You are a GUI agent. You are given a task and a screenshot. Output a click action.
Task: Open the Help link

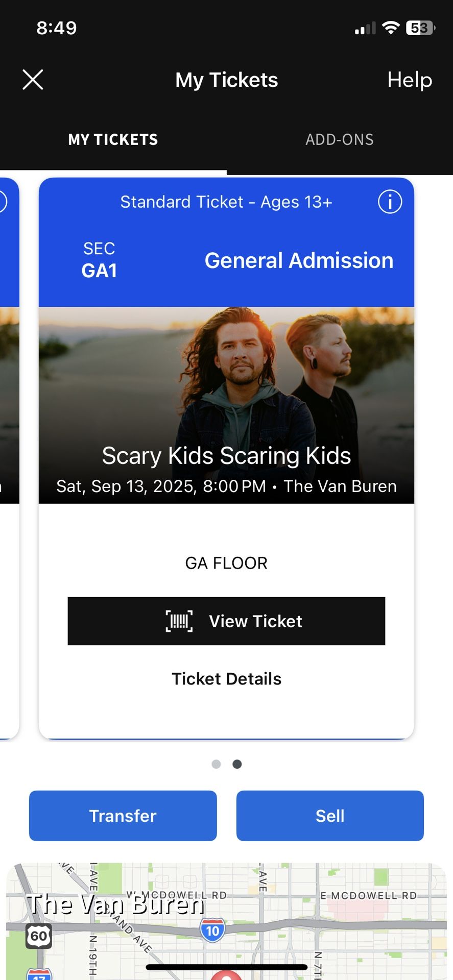click(x=410, y=80)
